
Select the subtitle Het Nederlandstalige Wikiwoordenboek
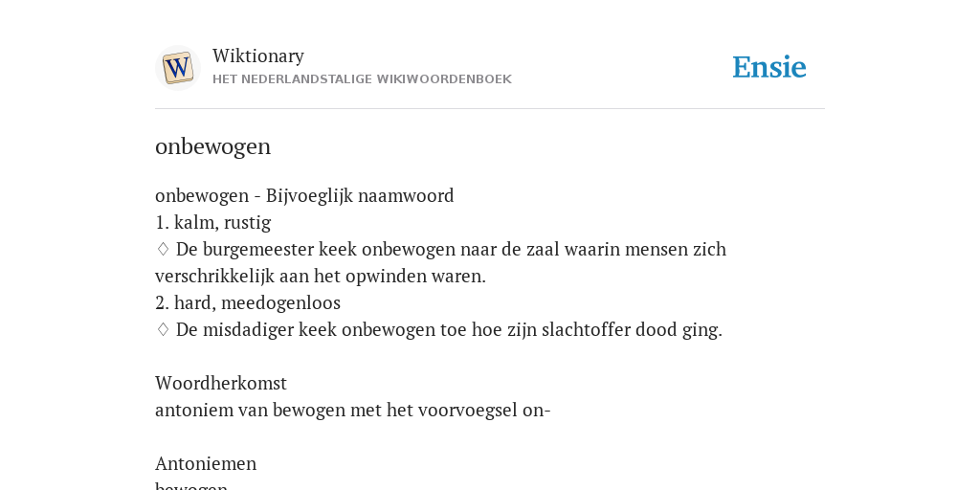(362, 79)
